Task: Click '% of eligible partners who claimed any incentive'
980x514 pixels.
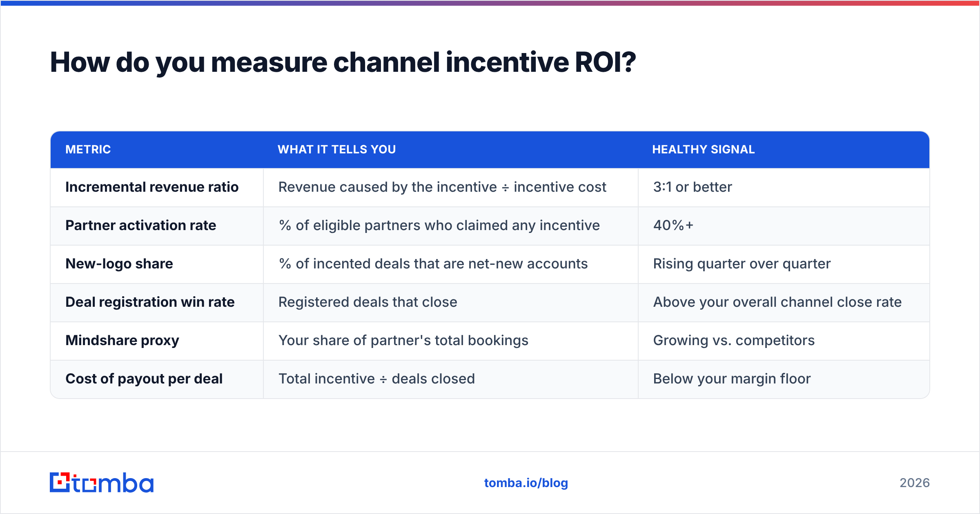Action: click(439, 225)
